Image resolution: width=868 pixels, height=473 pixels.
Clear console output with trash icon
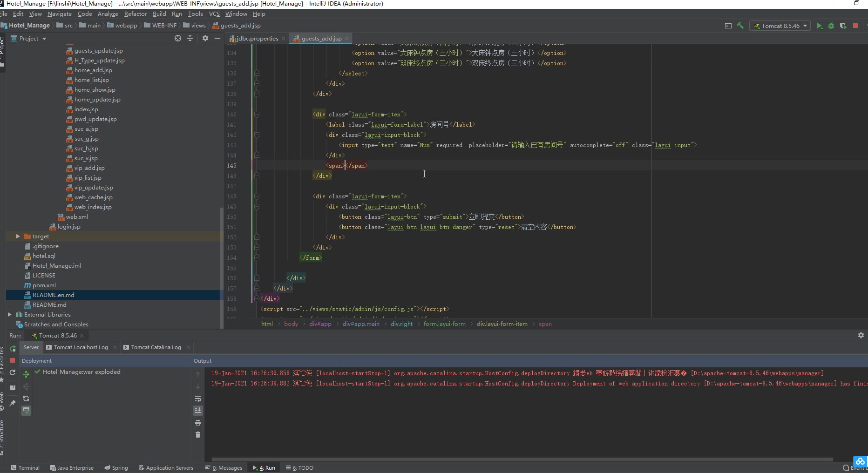tap(198, 435)
